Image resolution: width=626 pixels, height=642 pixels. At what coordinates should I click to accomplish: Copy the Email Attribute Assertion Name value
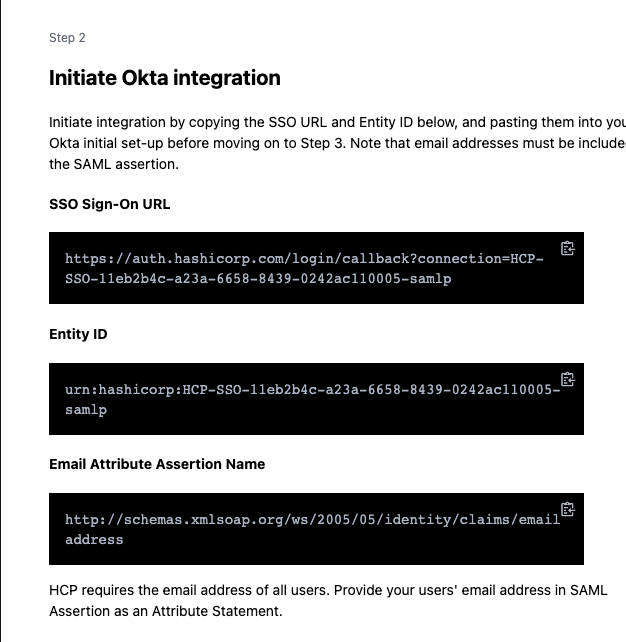(567, 509)
